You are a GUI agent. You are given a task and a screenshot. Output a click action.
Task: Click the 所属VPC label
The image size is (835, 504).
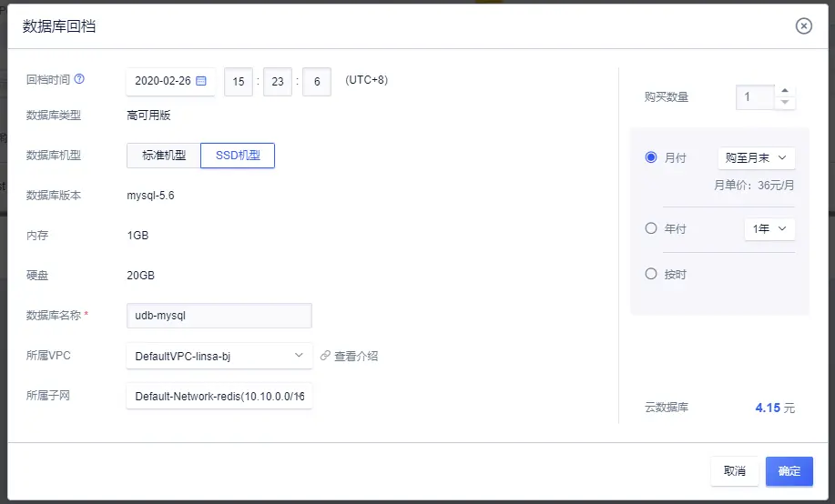pos(48,355)
